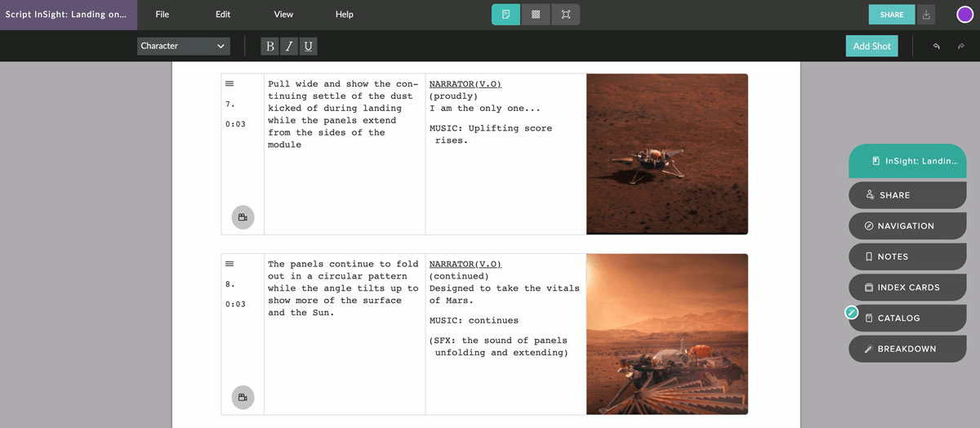Open the NOTES sidebar panel
The height and width of the screenshot is (428, 980).
[x=907, y=256]
